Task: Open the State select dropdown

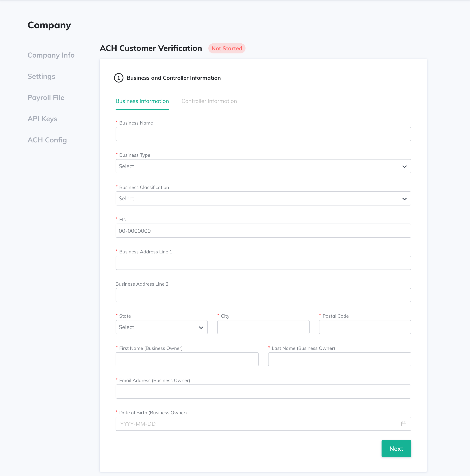Action: click(x=162, y=327)
